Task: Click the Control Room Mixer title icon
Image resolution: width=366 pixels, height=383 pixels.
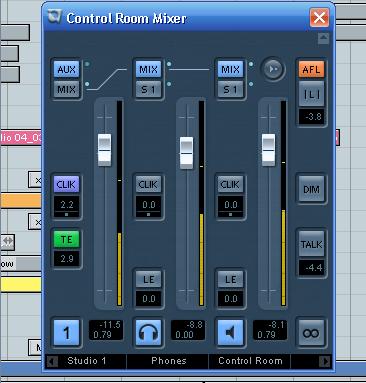Action: tap(54, 16)
